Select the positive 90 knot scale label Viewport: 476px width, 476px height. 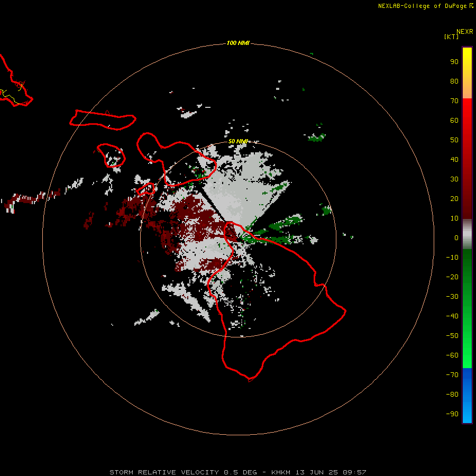454,62
